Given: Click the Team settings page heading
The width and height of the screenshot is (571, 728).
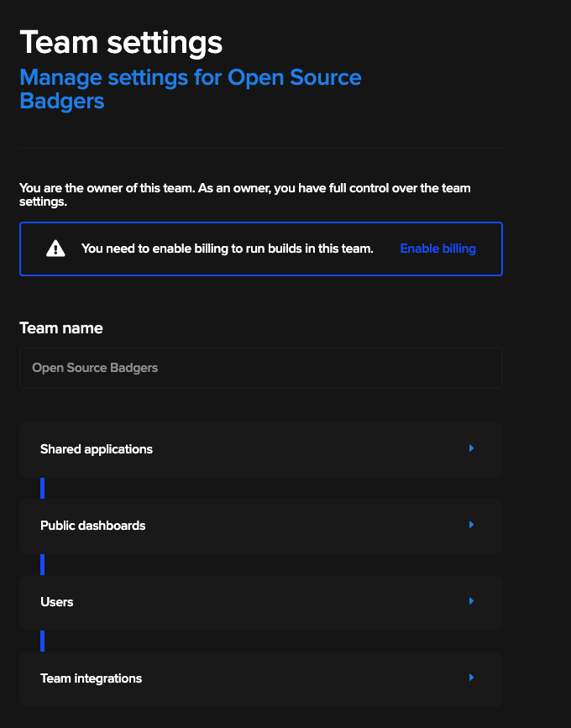Looking at the screenshot, I should pyautogui.click(x=121, y=43).
